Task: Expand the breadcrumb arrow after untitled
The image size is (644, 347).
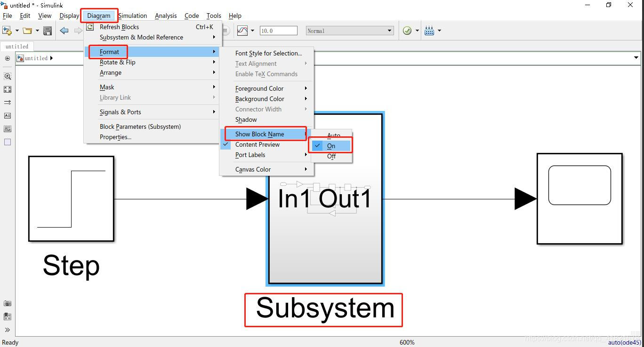Action: [51, 58]
